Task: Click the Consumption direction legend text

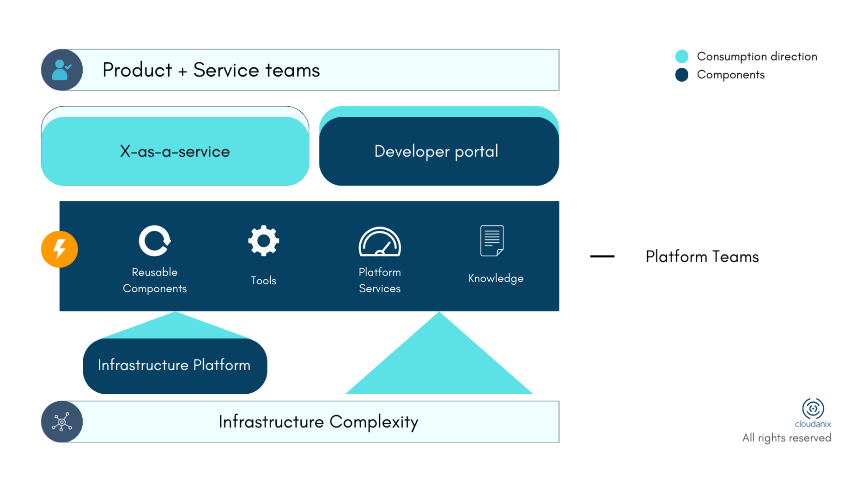Action: tap(757, 57)
